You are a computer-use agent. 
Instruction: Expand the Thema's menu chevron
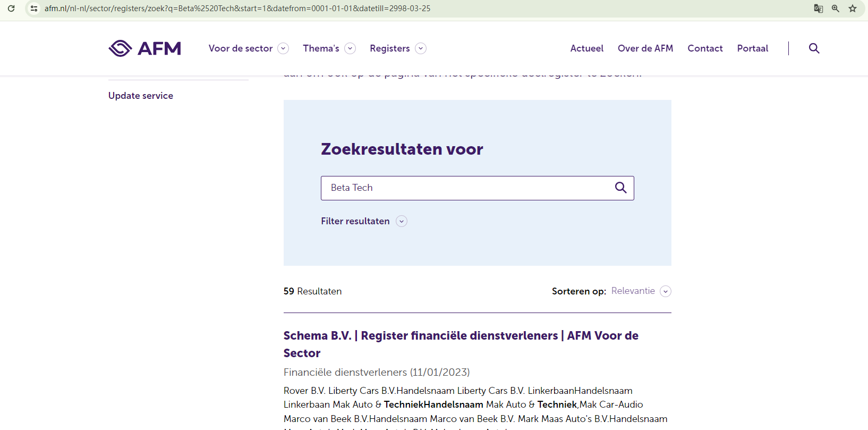350,48
